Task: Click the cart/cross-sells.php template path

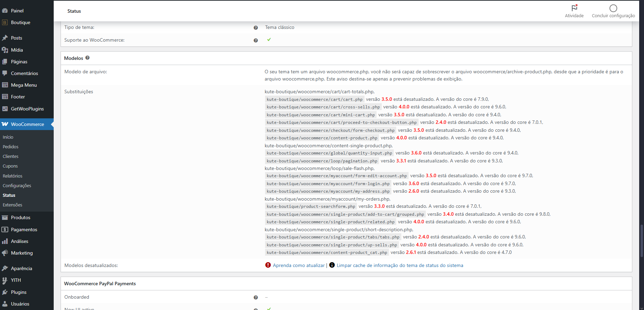Action: [x=323, y=107]
